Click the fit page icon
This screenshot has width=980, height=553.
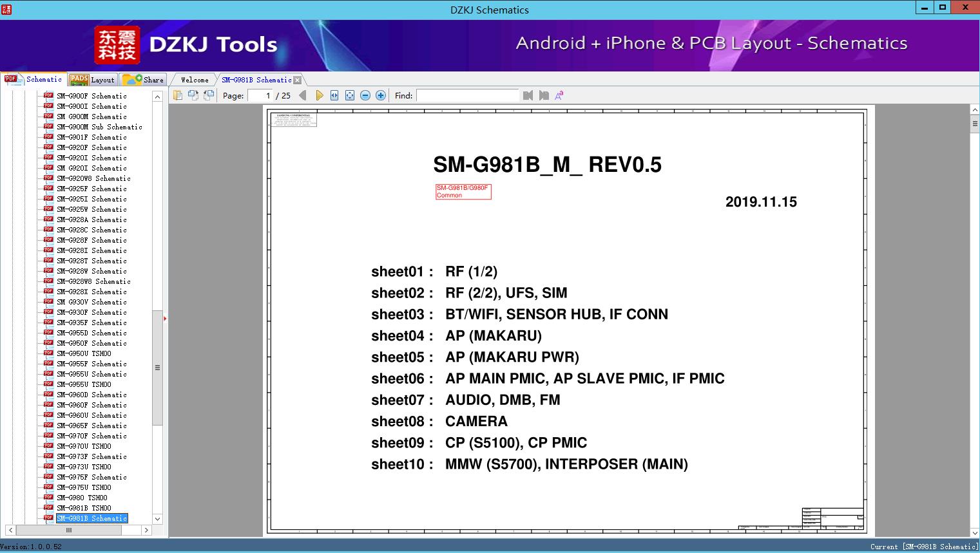(x=350, y=95)
